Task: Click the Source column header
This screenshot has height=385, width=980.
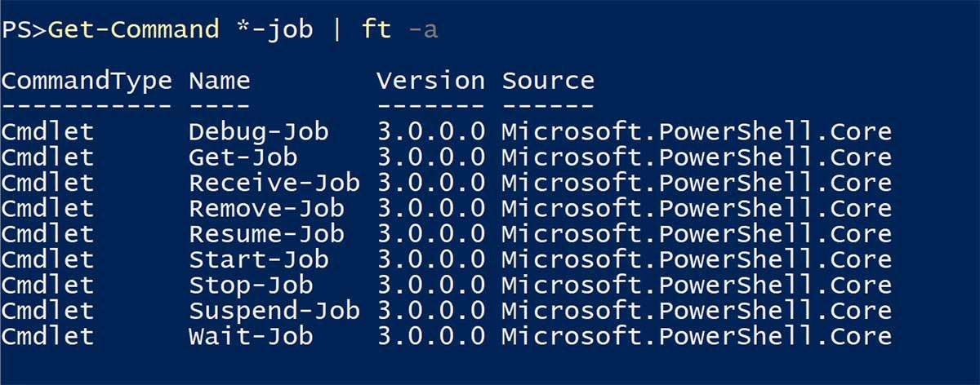Action: 548,81
